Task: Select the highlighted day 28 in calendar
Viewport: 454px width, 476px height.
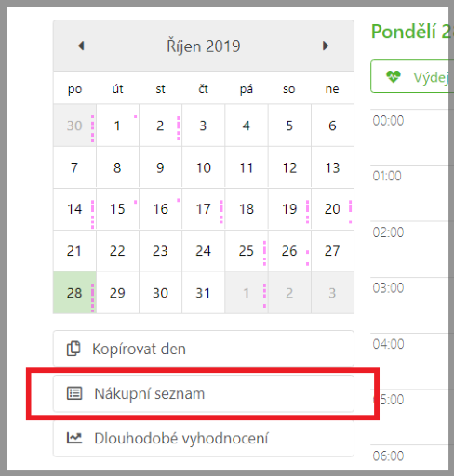Action: pos(74,293)
